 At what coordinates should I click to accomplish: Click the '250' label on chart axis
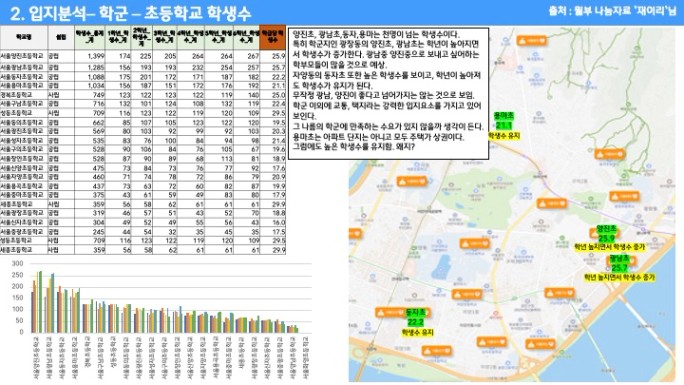(x=17, y=275)
